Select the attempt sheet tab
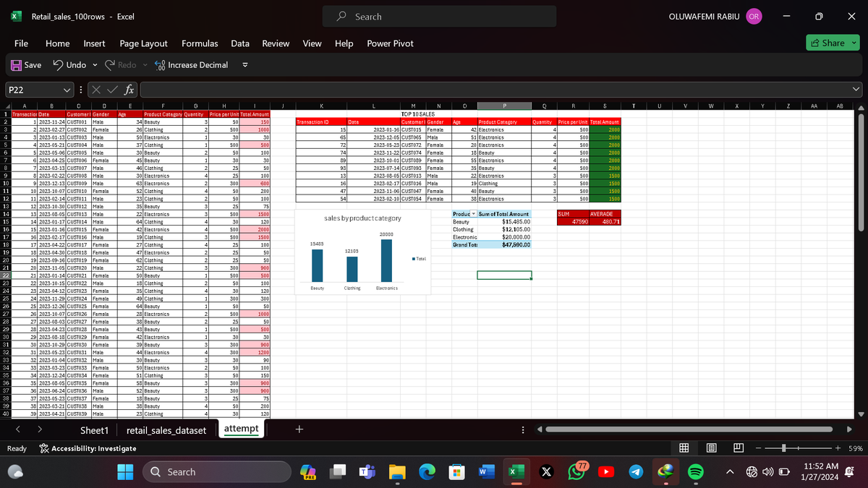 (x=241, y=429)
